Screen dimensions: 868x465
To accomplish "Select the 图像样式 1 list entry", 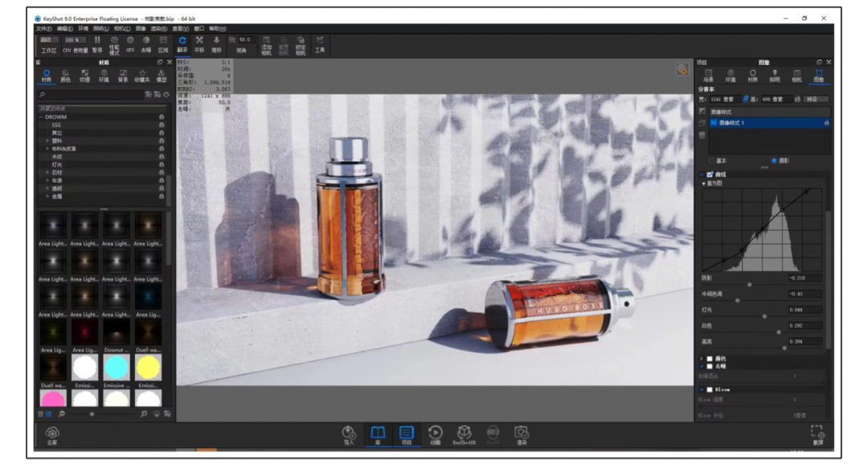I will point(769,123).
